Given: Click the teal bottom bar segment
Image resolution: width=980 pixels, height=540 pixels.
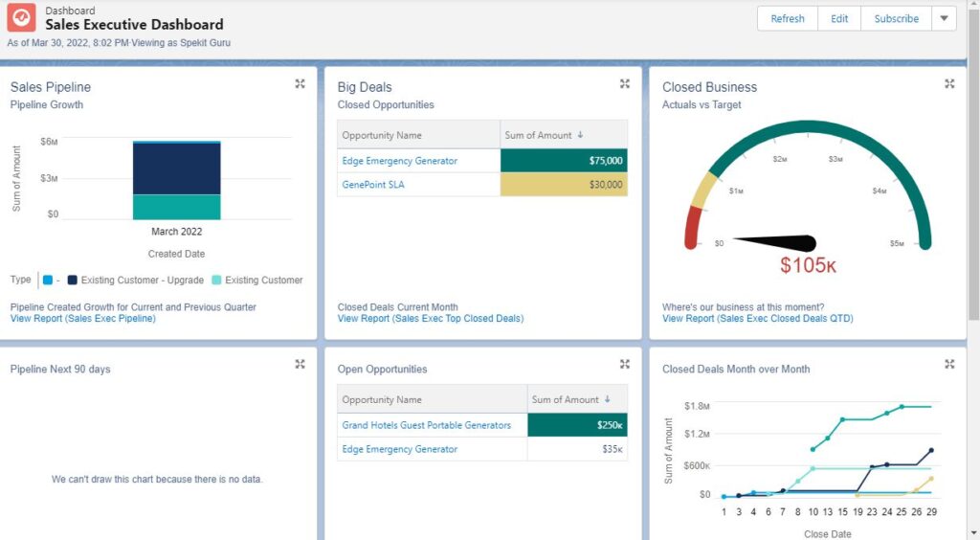Looking at the screenshot, I should click(x=177, y=207).
